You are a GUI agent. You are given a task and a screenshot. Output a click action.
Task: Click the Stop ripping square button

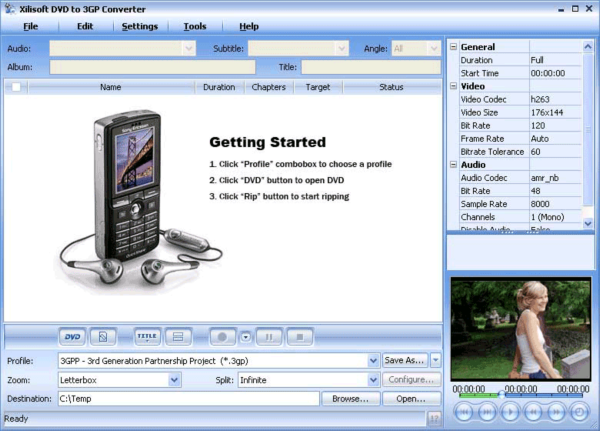302,337
